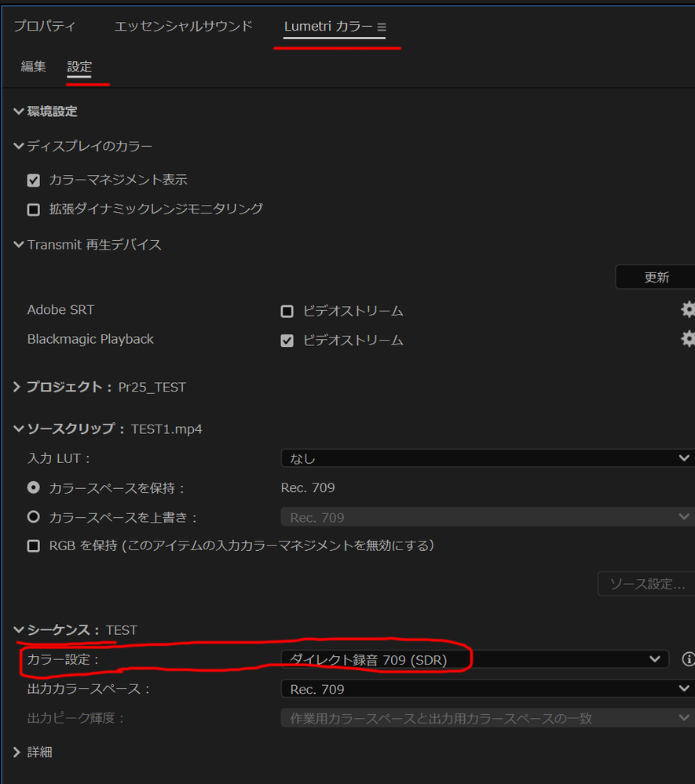Check ビデオストリーム for Adobe SRT
695x784 pixels.
point(287,311)
